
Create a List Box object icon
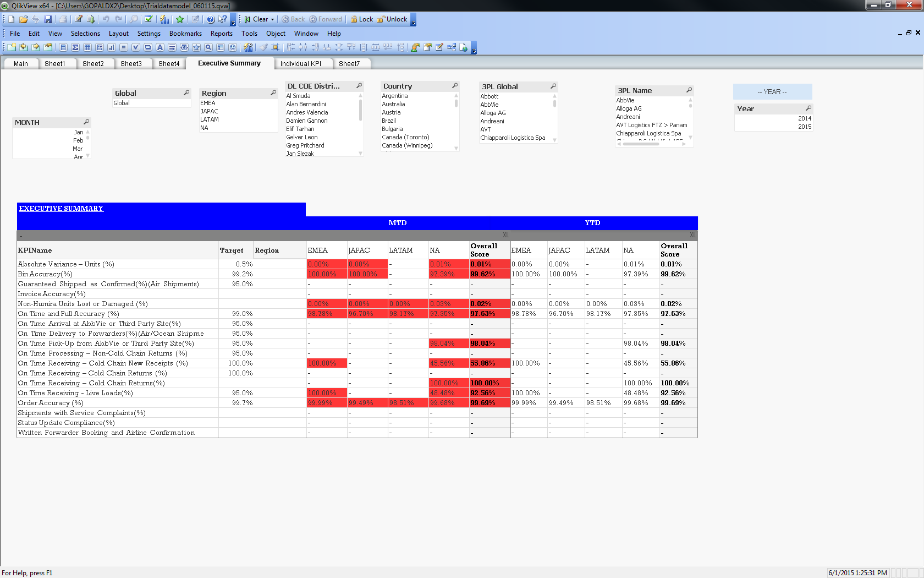[x=63, y=47]
